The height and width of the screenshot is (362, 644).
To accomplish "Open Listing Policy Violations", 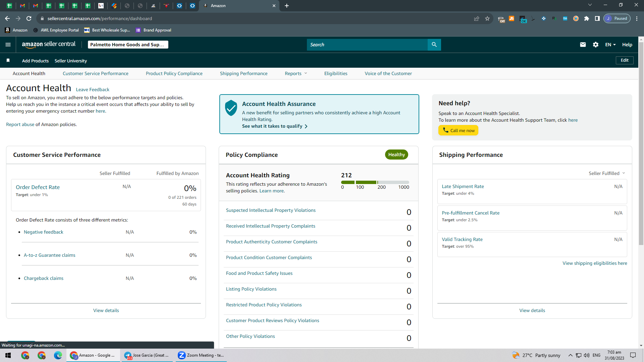I will [x=251, y=289].
